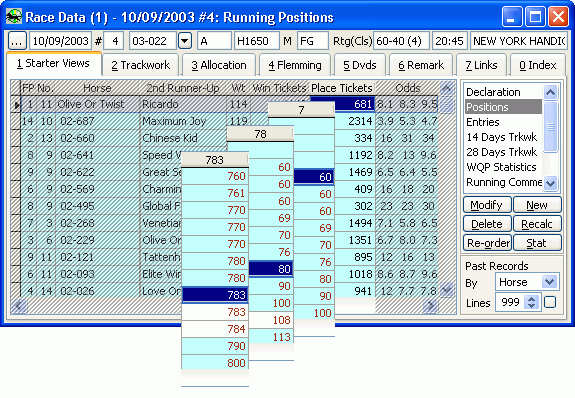575x398 pixels.
Task: Click the class field showing A
Action: [x=214, y=41]
